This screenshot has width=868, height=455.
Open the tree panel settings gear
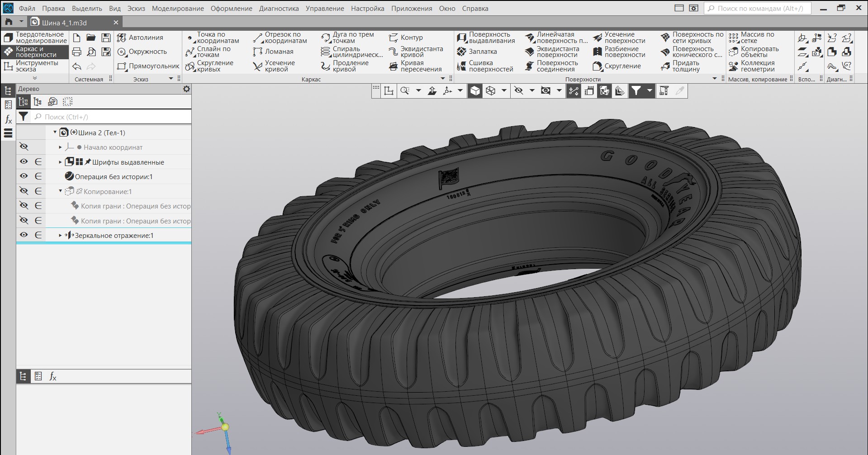(186, 89)
